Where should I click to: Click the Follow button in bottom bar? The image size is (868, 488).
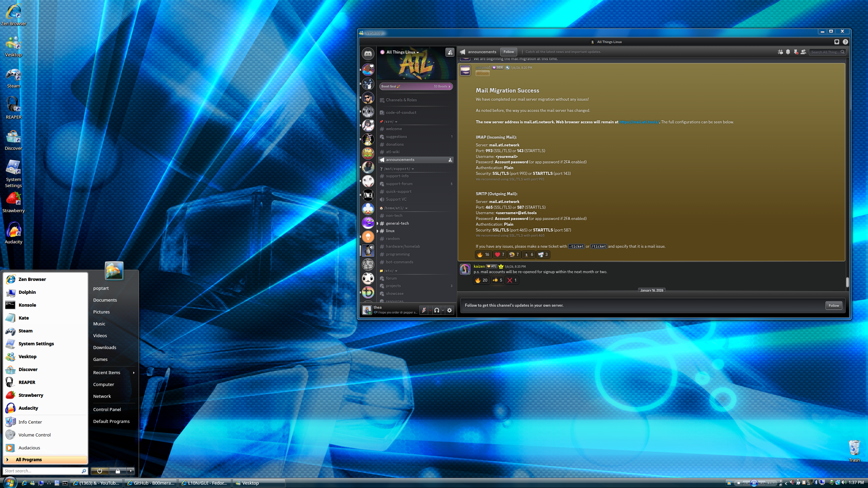tap(834, 305)
